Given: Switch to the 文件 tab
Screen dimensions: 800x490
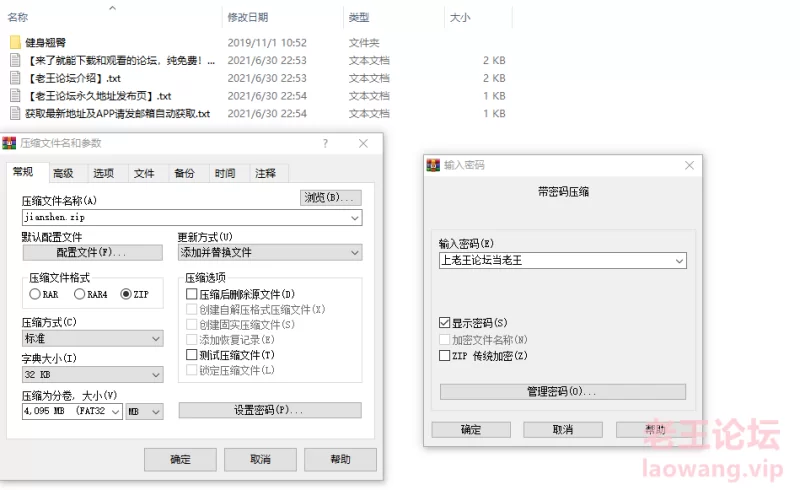Looking at the screenshot, I should (144, 174).
